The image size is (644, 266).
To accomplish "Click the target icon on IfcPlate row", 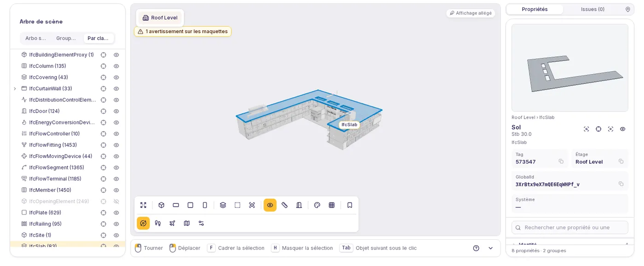I will coord(103,213).
